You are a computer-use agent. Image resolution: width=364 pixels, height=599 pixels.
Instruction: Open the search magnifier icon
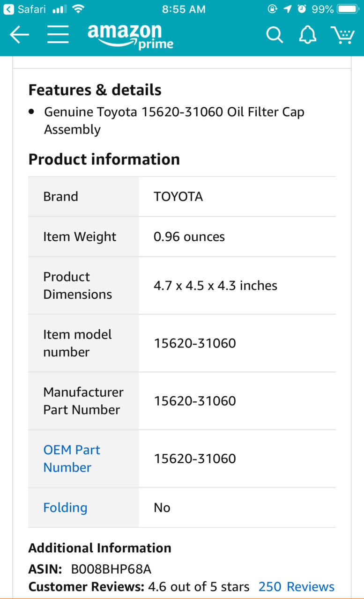pyautogui.click(x=275, y=35)
